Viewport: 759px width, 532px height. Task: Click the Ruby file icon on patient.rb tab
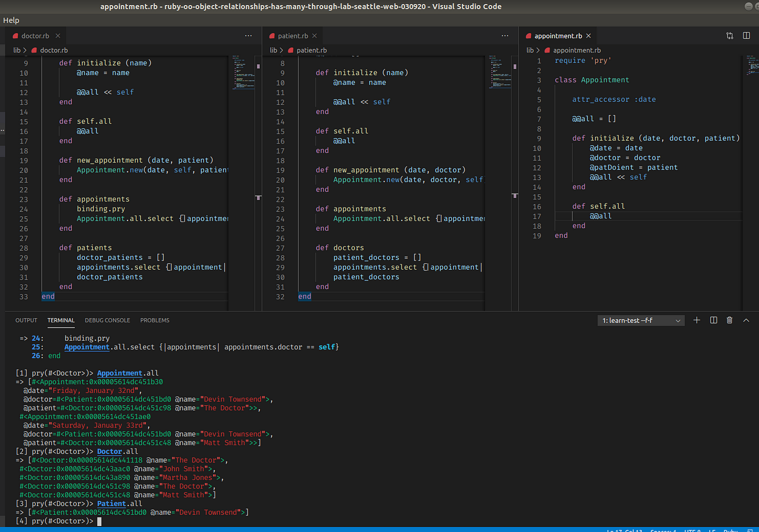tap(272, 36)
